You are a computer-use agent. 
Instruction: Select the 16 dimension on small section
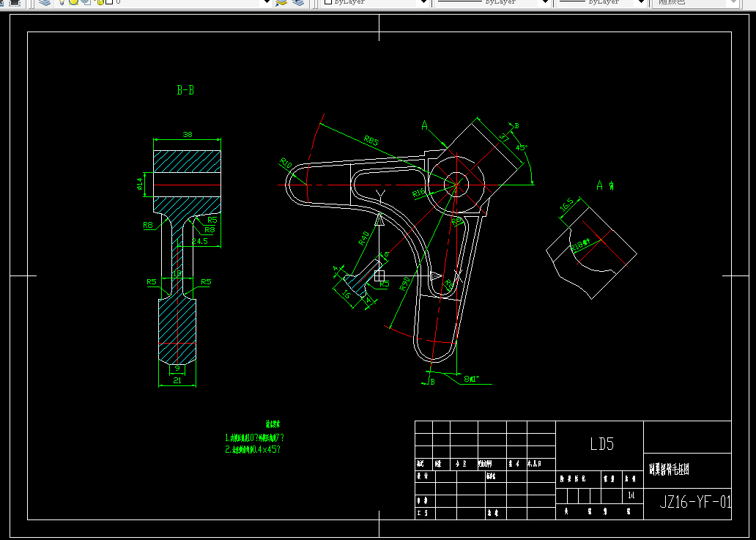(346, 294)
